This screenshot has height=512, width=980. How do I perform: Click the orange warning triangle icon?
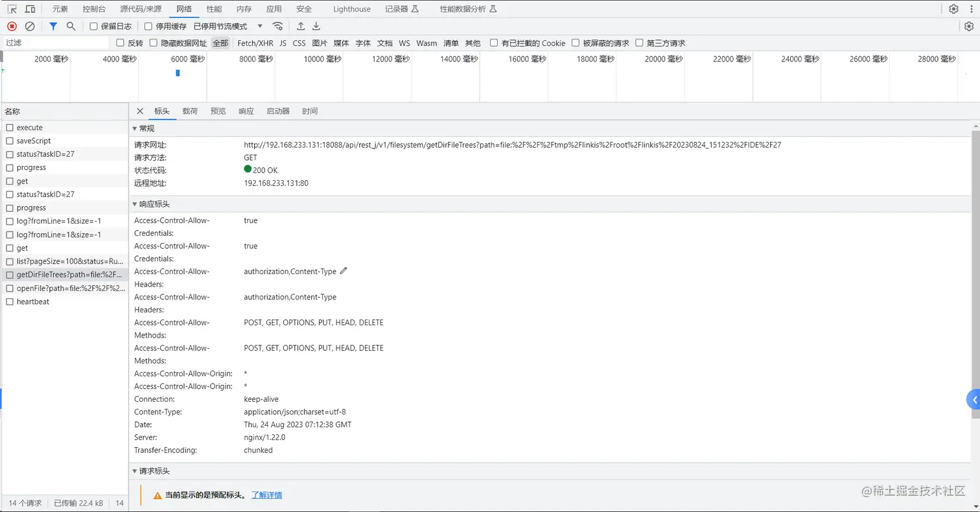tap(157, 495)
